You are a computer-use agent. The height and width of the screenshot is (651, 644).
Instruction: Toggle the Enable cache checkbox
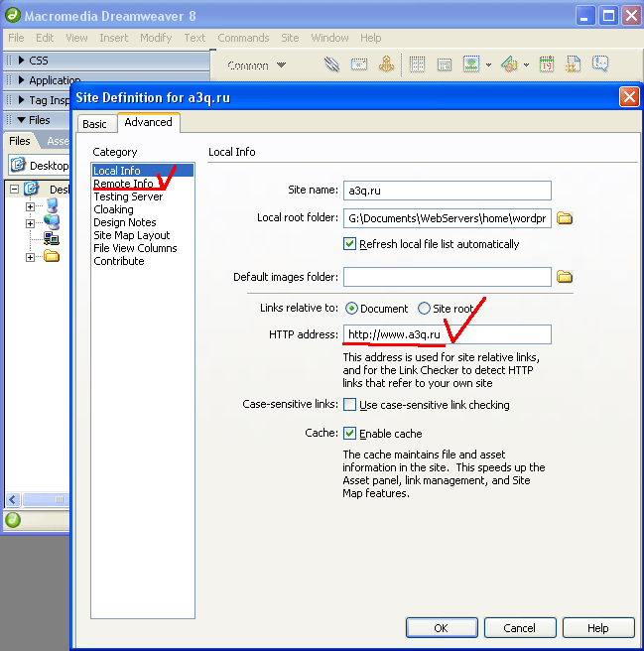coord(349,433)
